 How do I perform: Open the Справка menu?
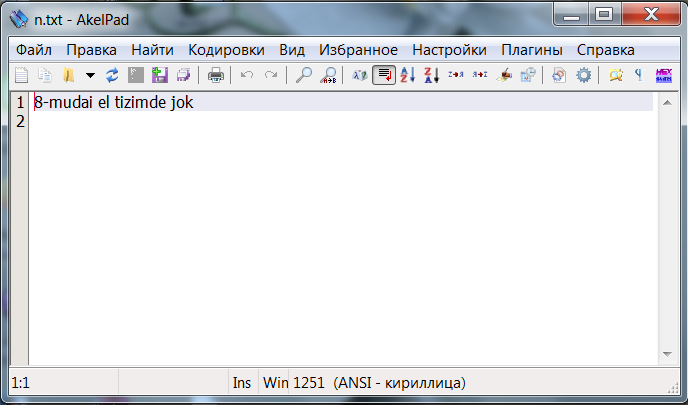coord(606,50)
